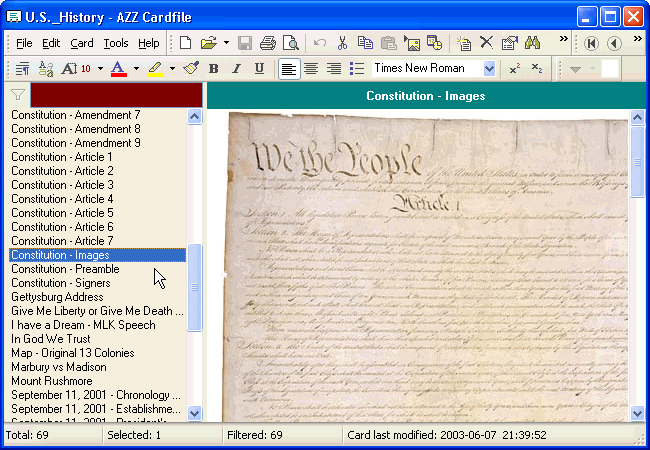
Task: Select card Constitution - Preamble
Action: pyautogui.click(x=97, y=269)
